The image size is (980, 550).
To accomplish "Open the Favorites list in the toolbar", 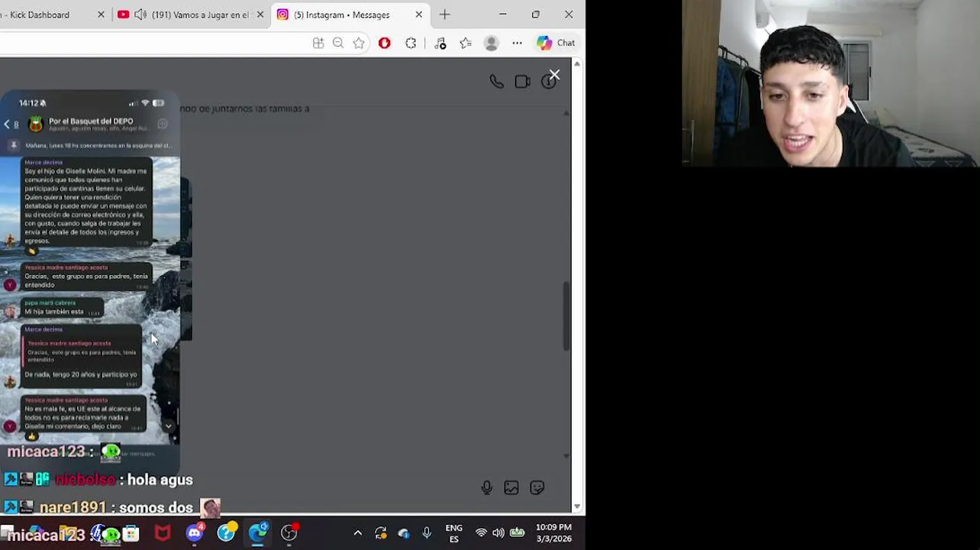I will [466, 44].
